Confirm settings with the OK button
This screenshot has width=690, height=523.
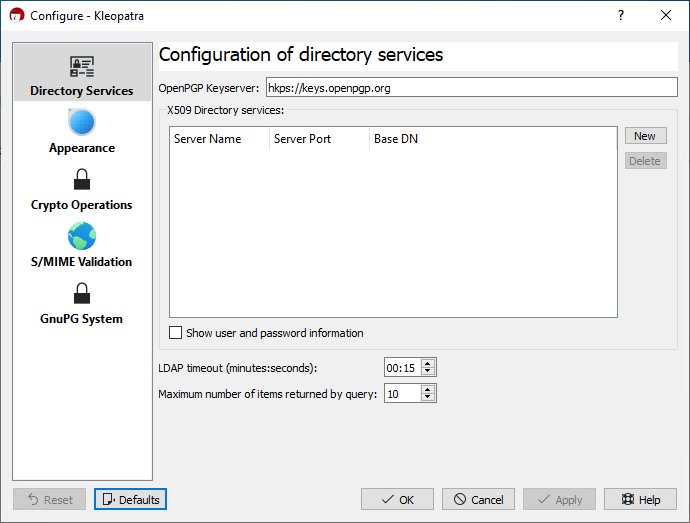[397, 499]
